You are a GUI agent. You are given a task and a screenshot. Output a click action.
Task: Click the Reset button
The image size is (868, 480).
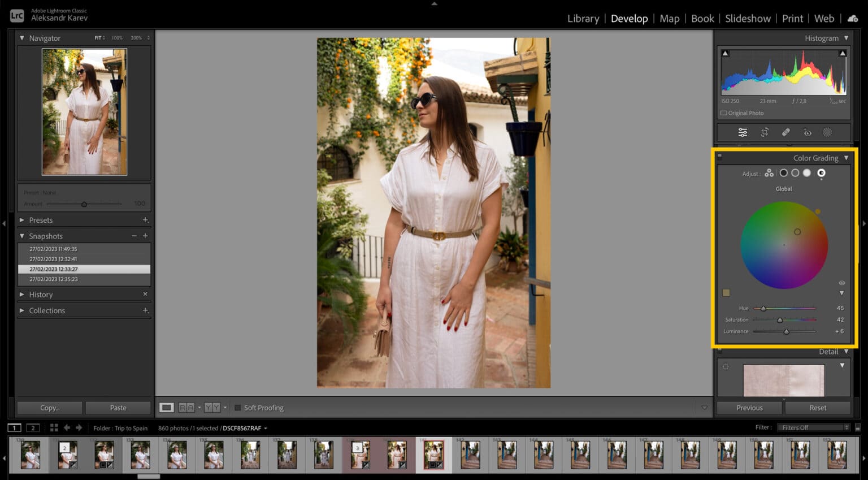tap(817, 407)
